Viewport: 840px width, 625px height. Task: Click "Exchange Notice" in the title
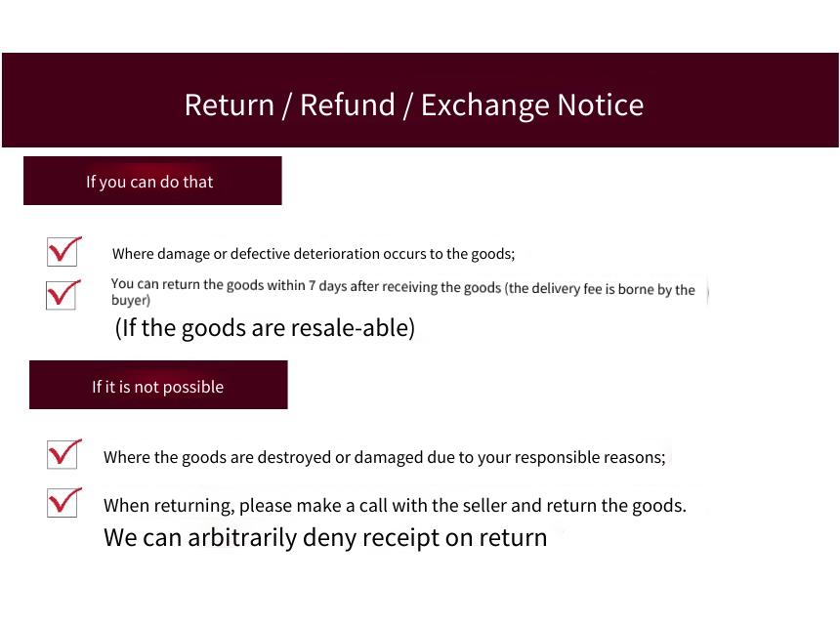(532, 104)
